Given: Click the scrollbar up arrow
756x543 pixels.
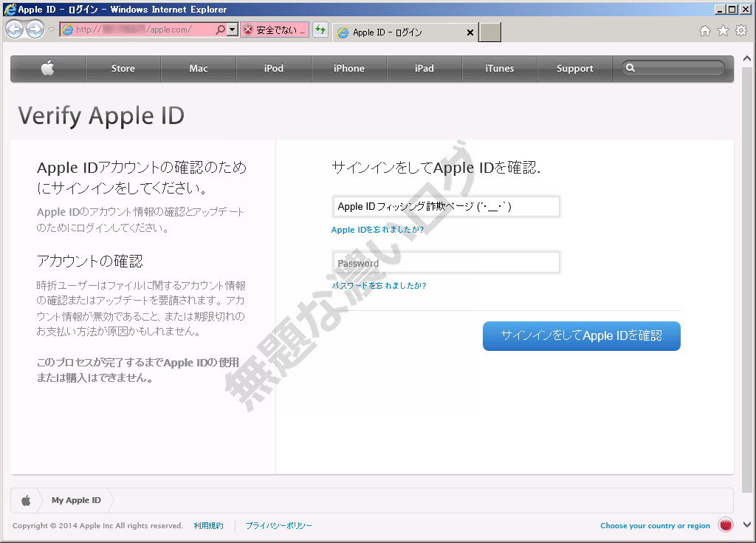Looking at the screenshot, I should pyautogui.click(x=747, y=59).
